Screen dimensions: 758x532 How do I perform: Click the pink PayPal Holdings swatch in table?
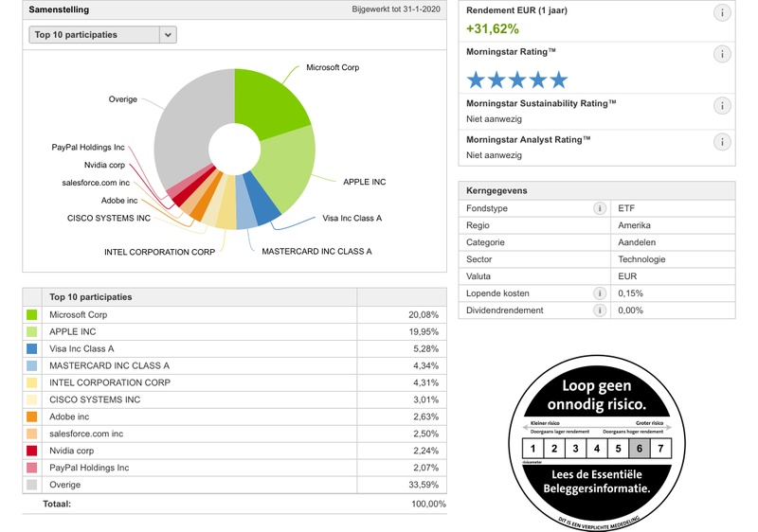tap(32, 468)
